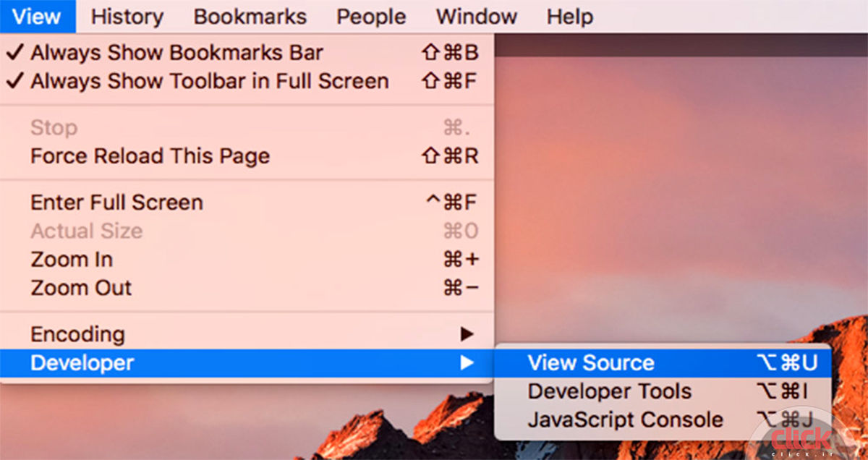This screenshot has width=868, height=460.
Task: Click the dimmed Actual Size item
Action: click(x=86, y=231)
